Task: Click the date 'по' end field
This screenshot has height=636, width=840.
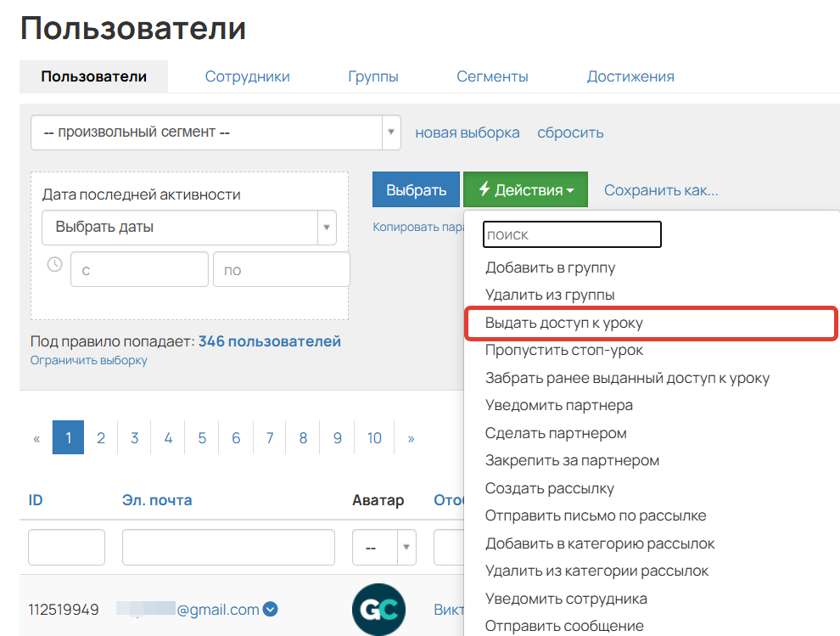Action: pos(281,270)
